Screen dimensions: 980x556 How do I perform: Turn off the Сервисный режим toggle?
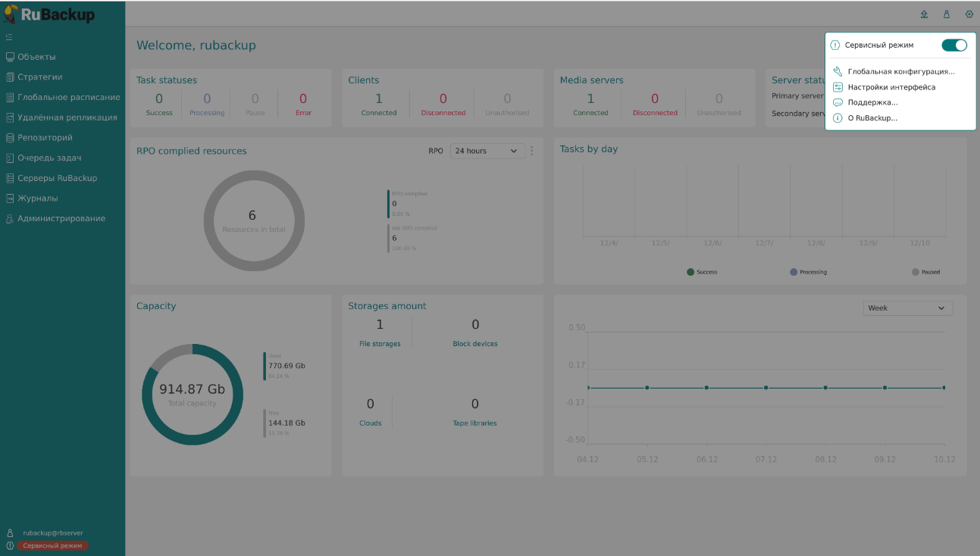click(954, 45)
